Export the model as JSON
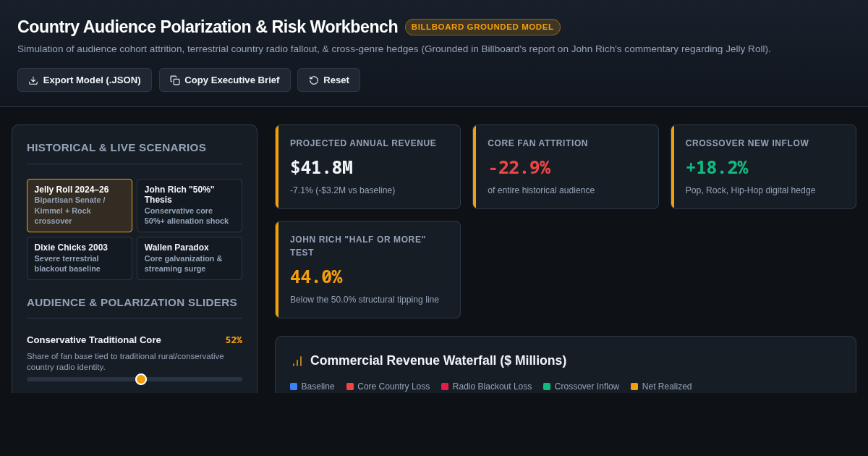Screen dimensions: 868x456 tap(85, 80)
